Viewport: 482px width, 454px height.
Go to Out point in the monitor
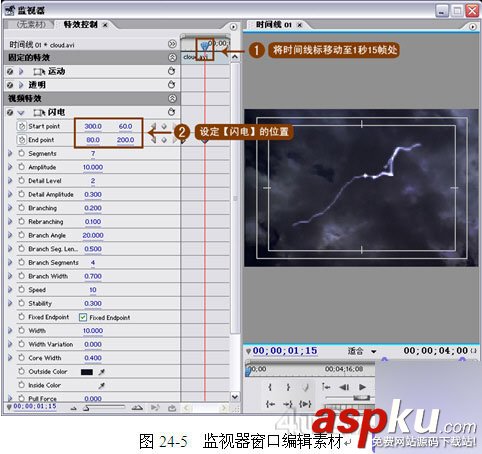point(288,404)
